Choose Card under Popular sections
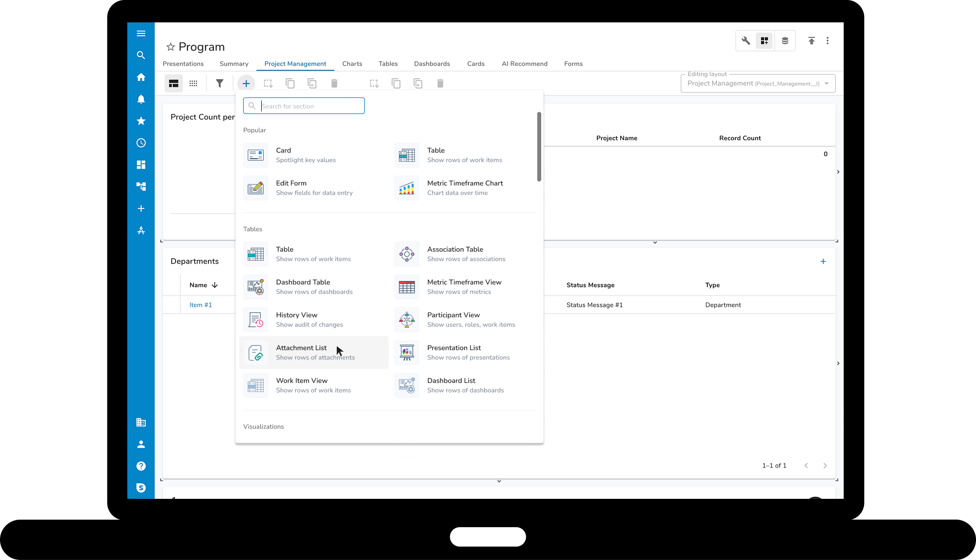Screen dimensions: 976x560 [x=315, y=155]
